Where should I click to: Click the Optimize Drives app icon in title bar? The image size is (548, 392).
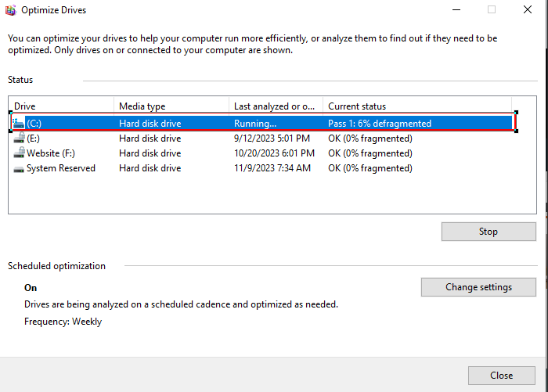pyautogui.click(x=11, y=10)
